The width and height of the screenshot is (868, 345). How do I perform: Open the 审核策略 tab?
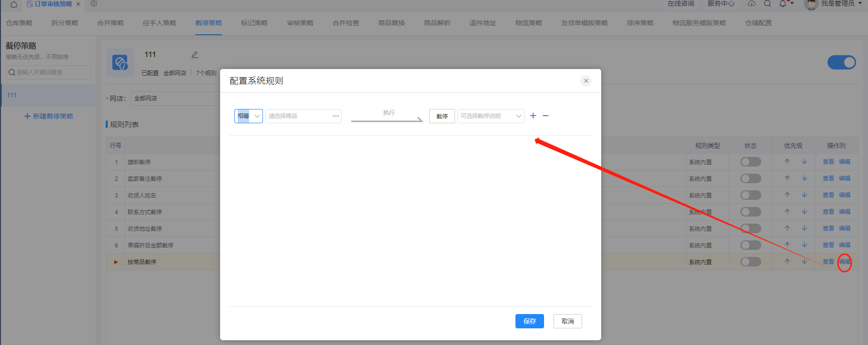pos(300,23)
